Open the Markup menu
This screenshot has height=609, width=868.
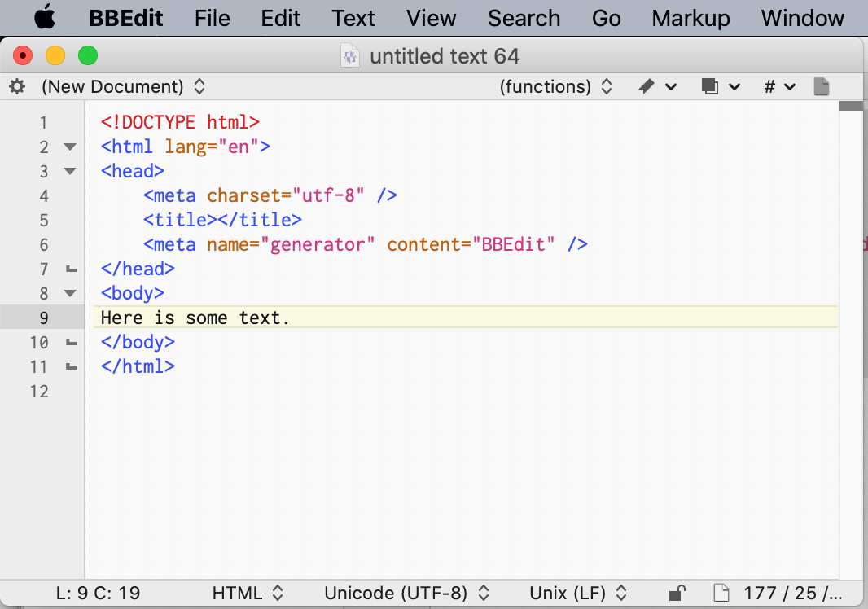tap(690, 18)
